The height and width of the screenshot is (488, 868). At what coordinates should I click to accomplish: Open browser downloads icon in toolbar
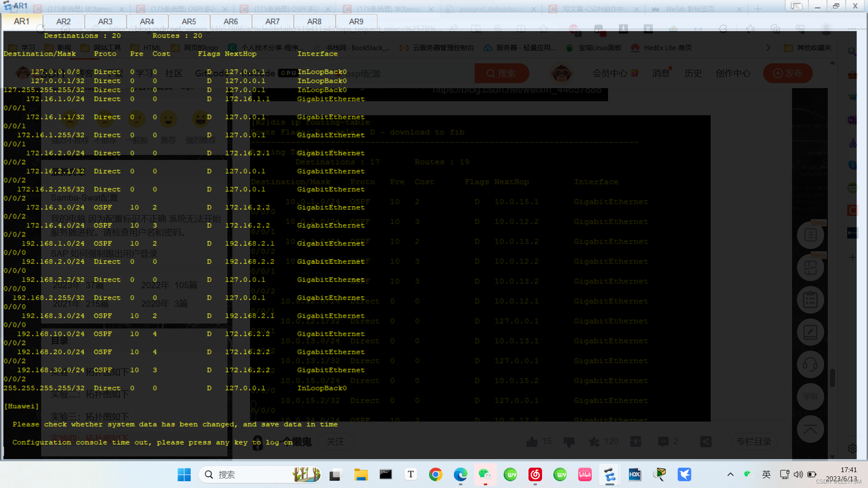pos(623,28)
